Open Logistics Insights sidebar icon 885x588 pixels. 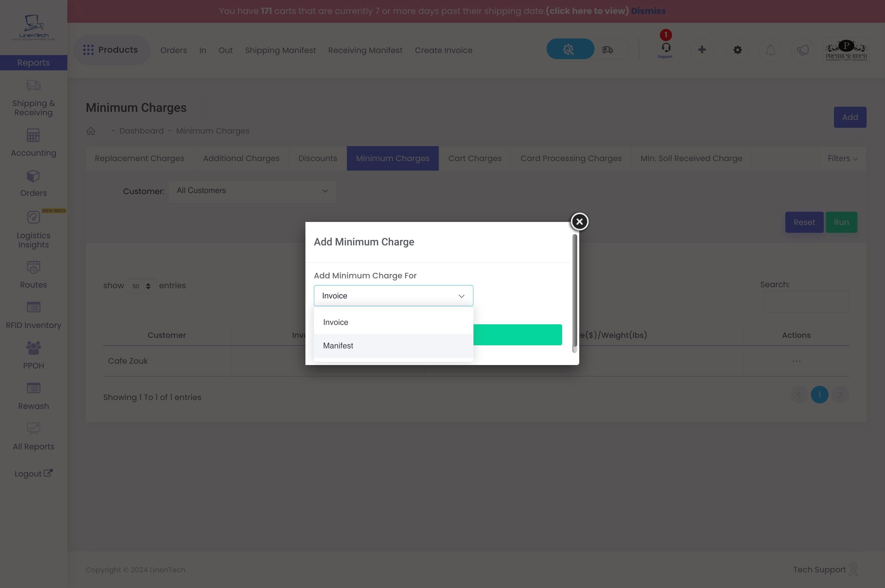[x=33, y=218]
